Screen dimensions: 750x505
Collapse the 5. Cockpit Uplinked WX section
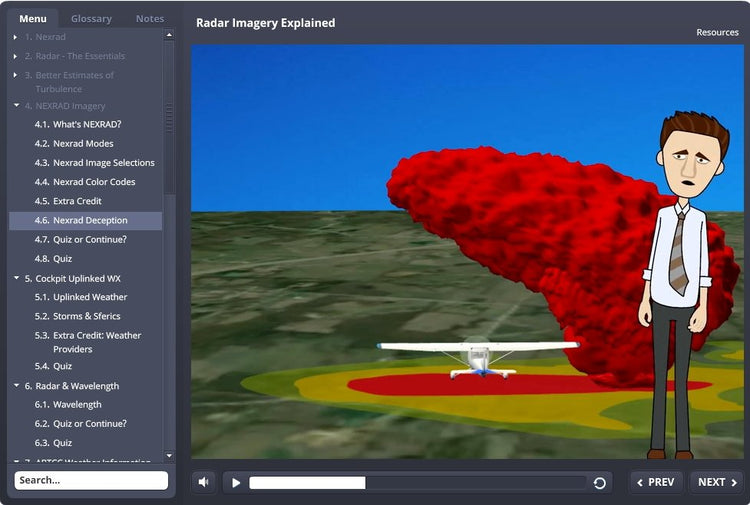16,278
